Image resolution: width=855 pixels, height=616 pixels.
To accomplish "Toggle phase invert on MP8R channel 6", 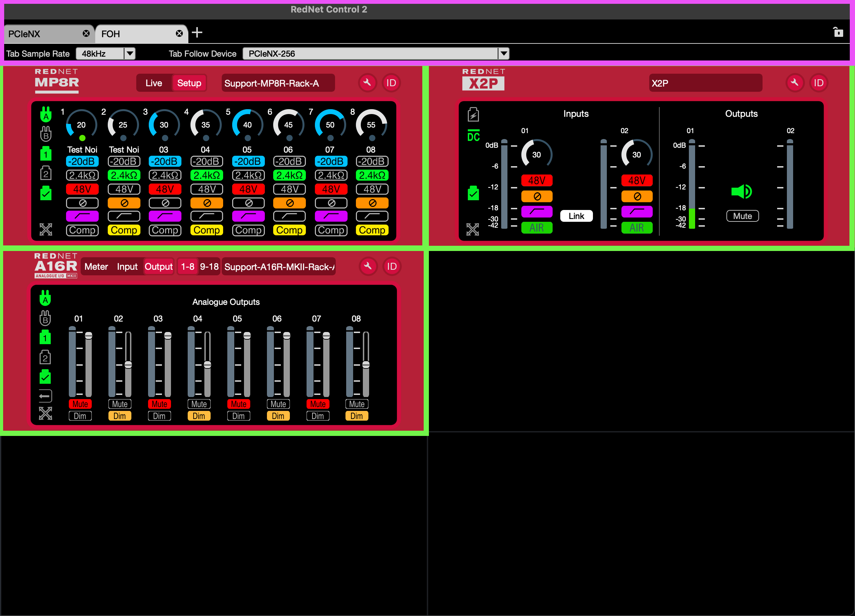I will (290, 203).
